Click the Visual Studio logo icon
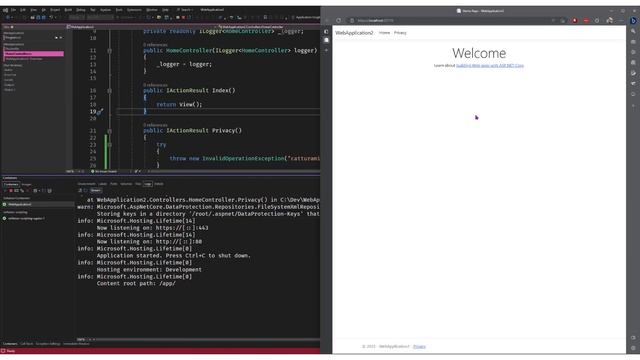 [x=5, y=10]
